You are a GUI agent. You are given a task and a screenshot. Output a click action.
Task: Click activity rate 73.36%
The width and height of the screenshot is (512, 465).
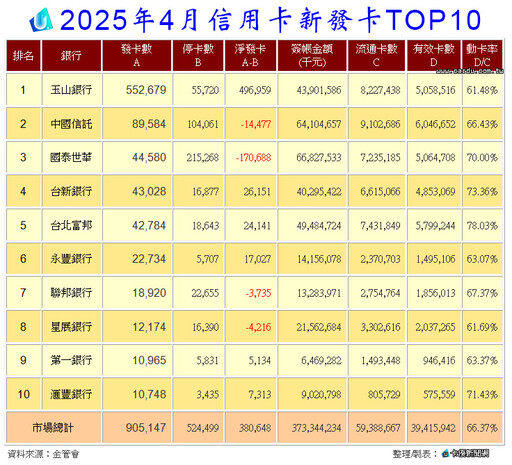(482, 192)
